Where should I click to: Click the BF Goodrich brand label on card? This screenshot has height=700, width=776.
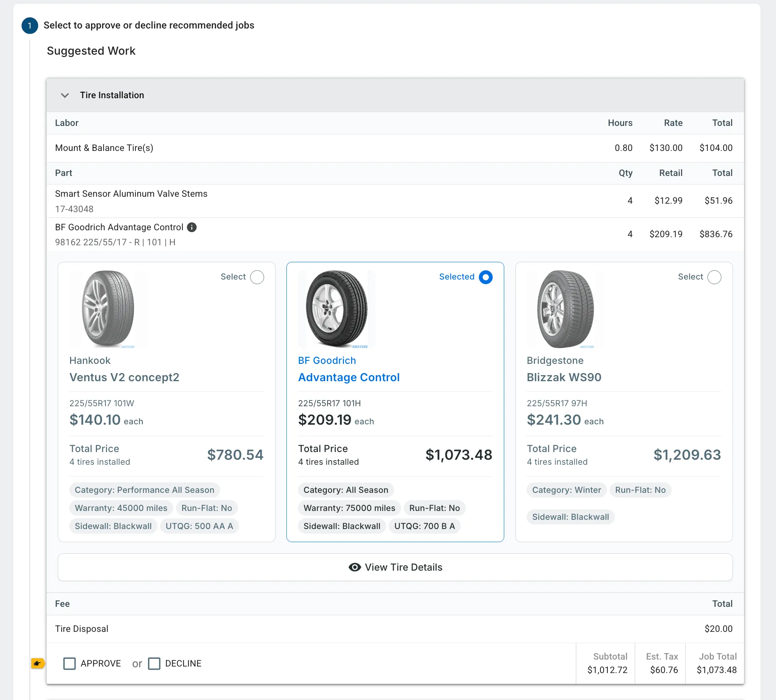(327, 360)
